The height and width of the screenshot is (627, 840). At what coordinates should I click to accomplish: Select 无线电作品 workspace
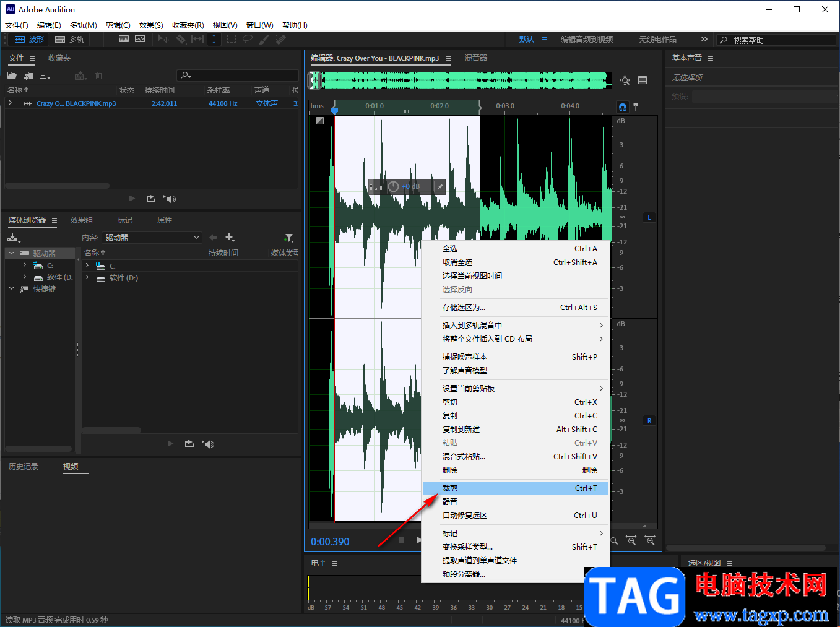657,40
